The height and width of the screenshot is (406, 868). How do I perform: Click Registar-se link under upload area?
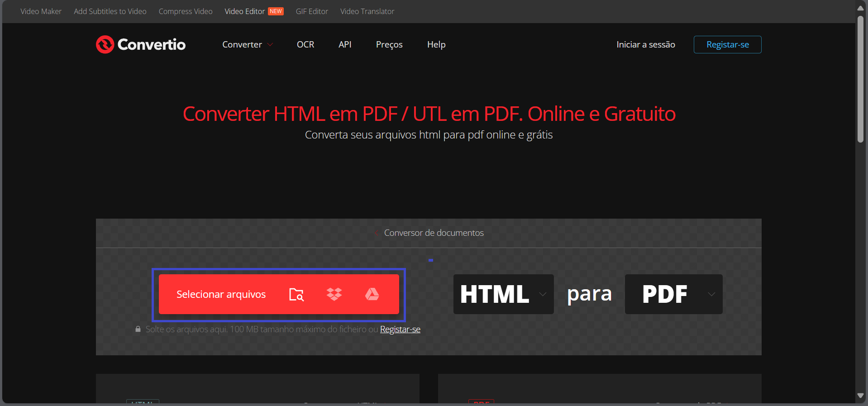[400, 329]
